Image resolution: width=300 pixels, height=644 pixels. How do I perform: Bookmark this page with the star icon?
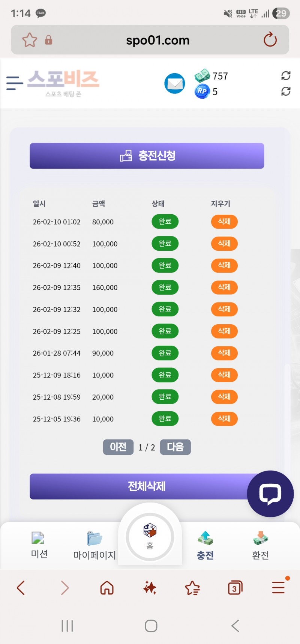30,40
